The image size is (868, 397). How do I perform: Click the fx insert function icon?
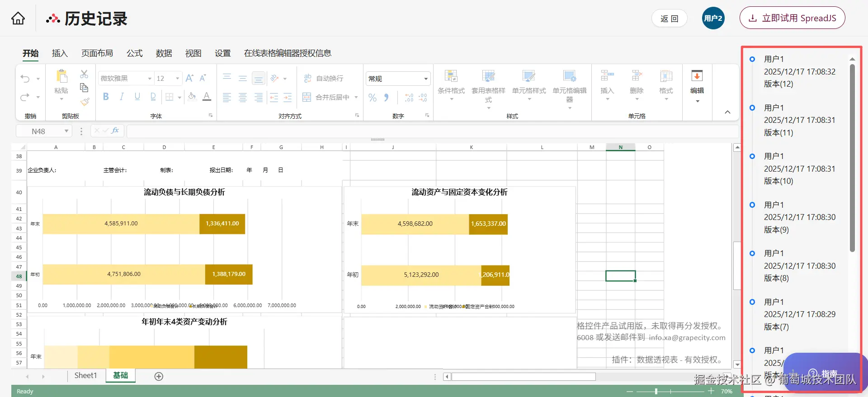click(115, 131)
